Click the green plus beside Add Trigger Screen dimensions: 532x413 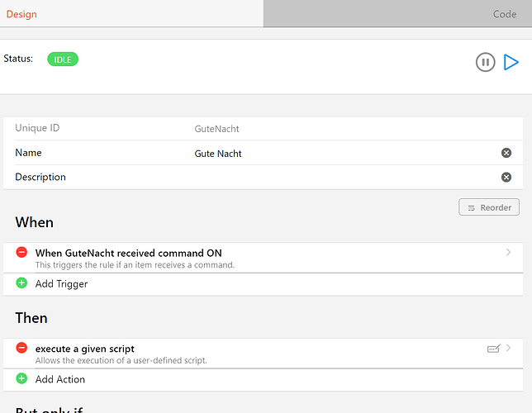[x=21, y=283]
